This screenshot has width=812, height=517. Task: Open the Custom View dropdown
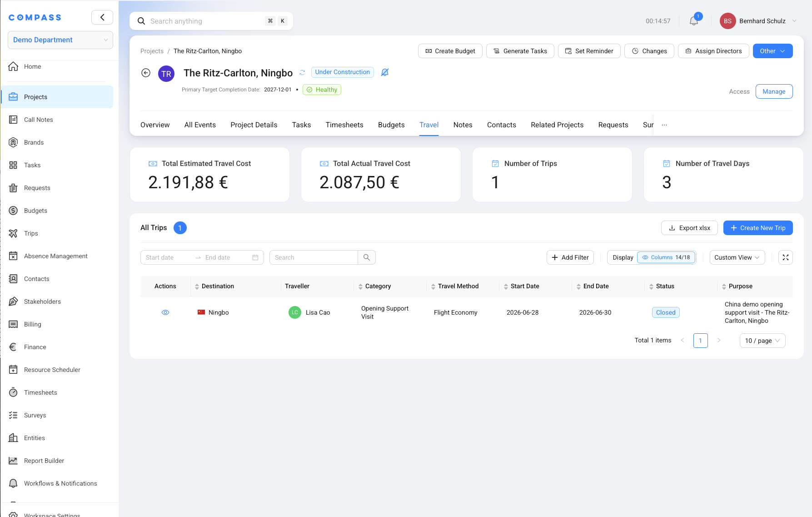737,257
